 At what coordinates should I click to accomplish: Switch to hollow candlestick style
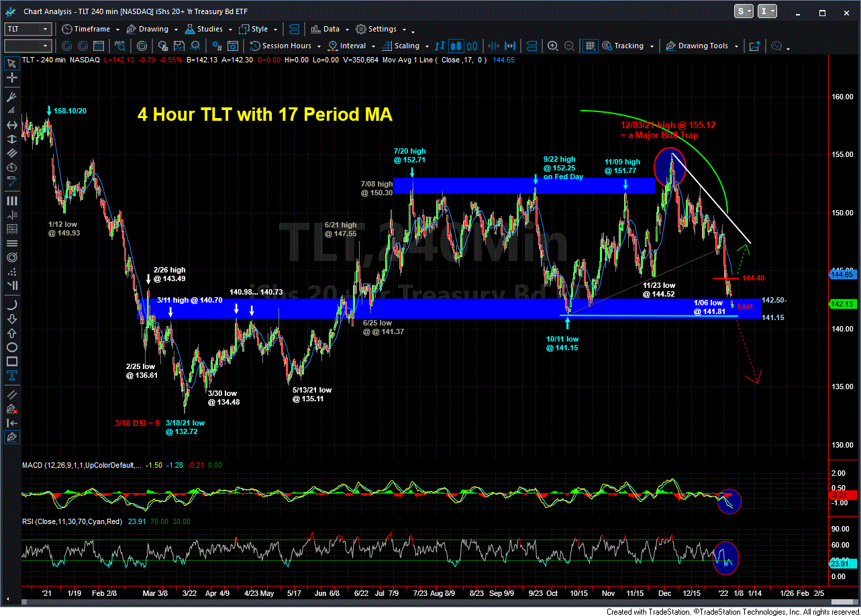click(x=472, y=46)
